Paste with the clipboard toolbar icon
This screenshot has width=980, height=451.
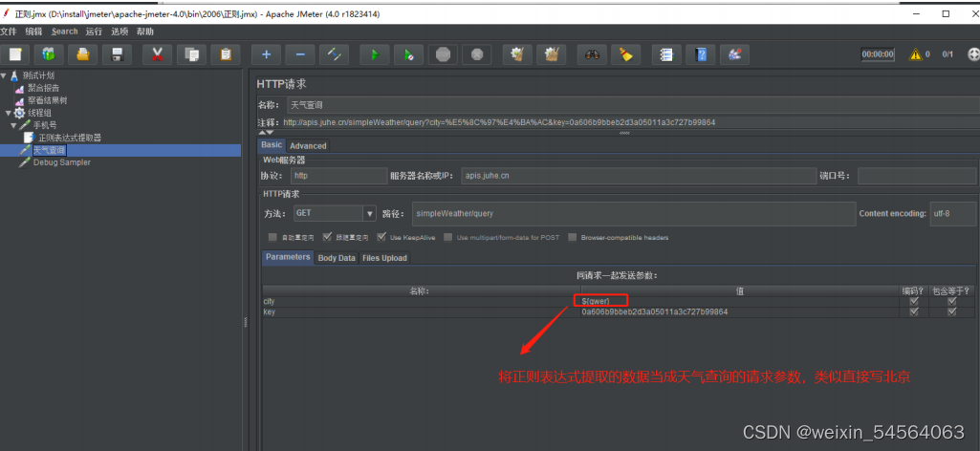pyautogui.click(x=225, y=55)
